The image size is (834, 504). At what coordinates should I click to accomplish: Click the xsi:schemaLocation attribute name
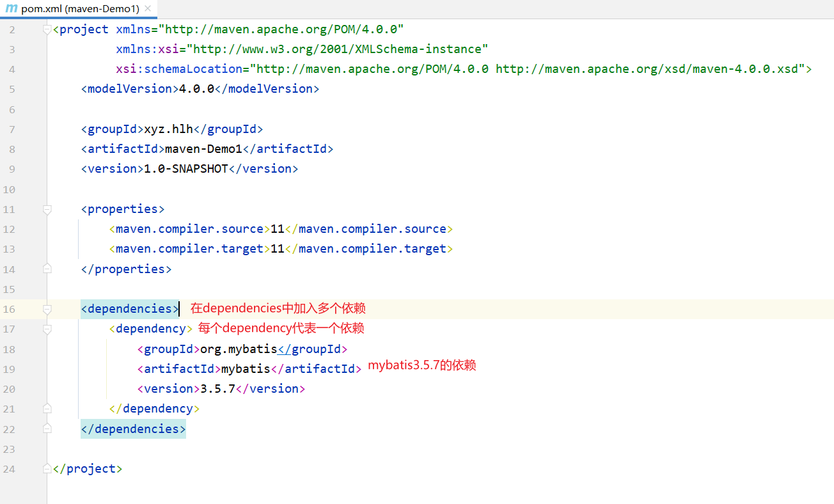[x=179, y=69]
